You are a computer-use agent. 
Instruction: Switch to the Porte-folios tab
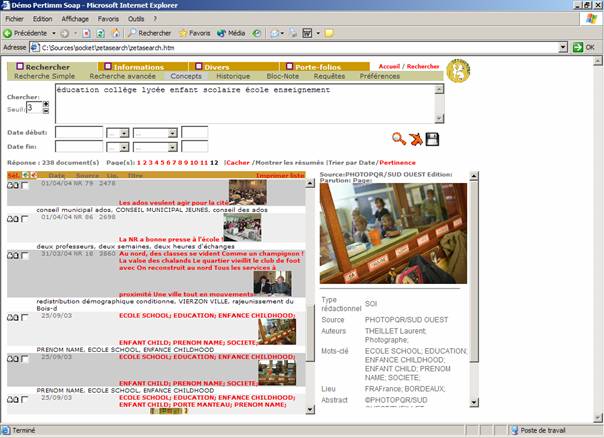click(324, 67)
